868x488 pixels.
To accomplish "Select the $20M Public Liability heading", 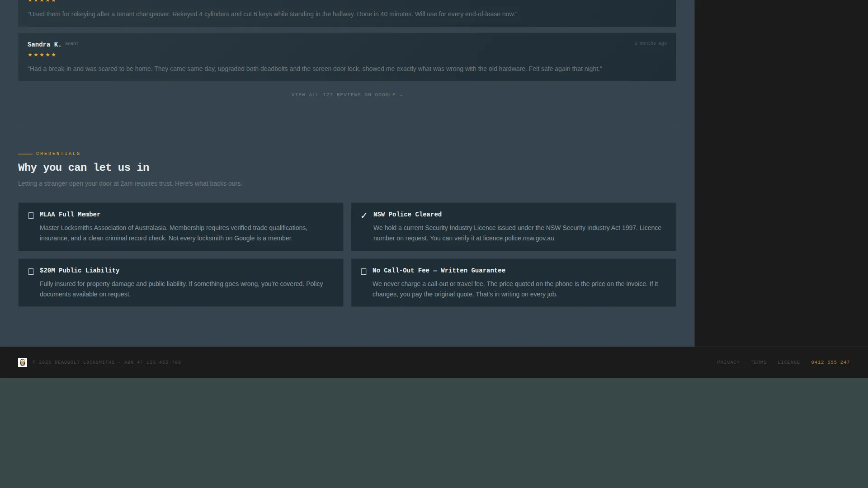I will [x=80, y=270].
